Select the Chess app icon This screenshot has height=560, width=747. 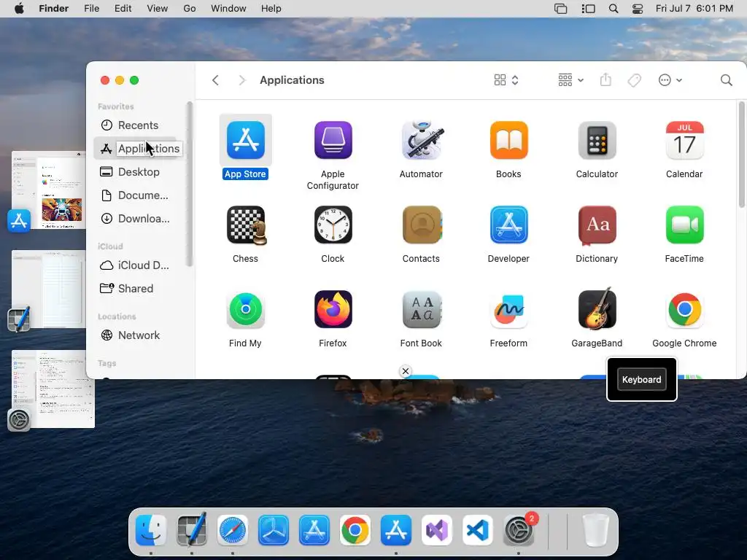(246, 225)
